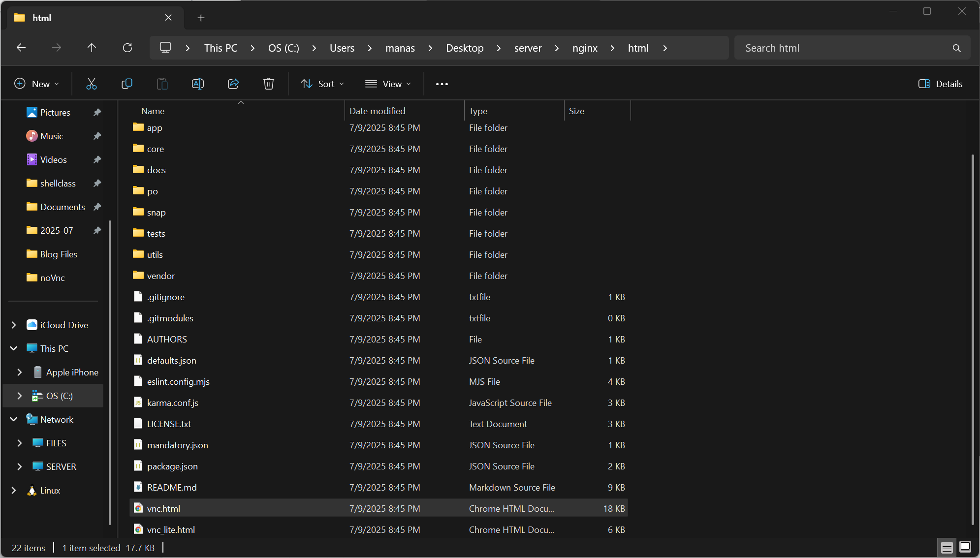The height and width of the screenshot is (558, 980).
Task: Close the html tab
Action: (168, 18)
